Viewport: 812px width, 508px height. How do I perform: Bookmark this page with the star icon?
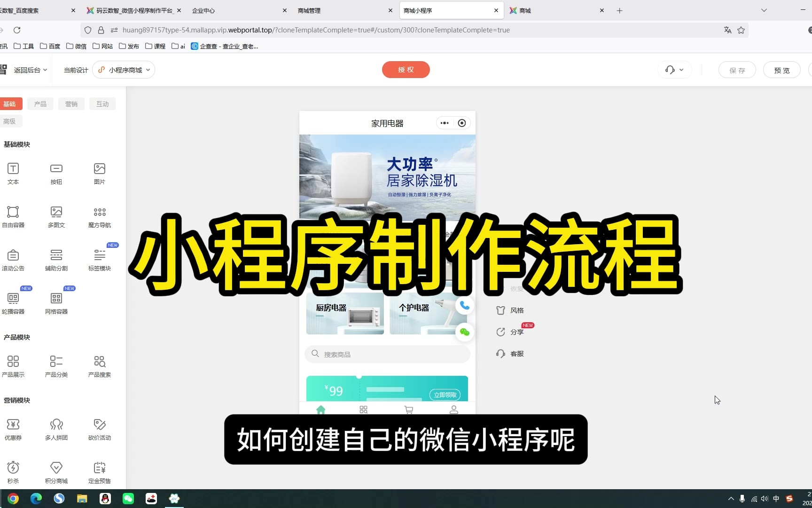pos(741,30)
